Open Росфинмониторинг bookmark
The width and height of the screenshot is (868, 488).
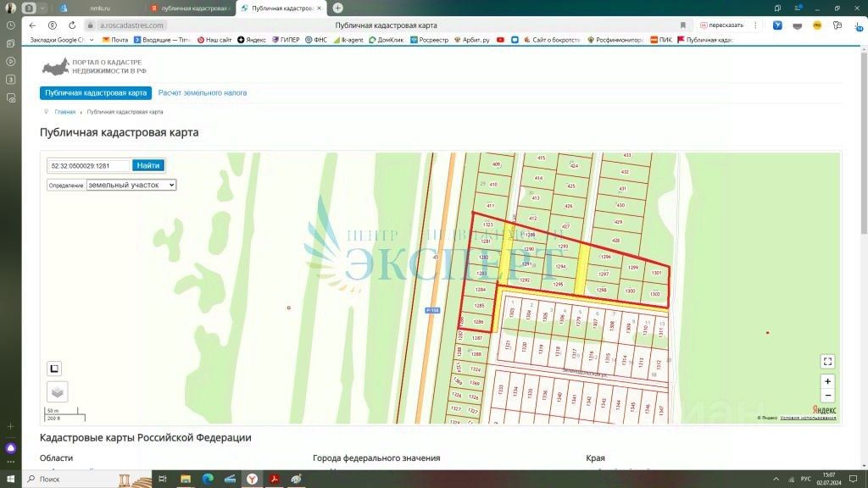click(x=615, y=40)
